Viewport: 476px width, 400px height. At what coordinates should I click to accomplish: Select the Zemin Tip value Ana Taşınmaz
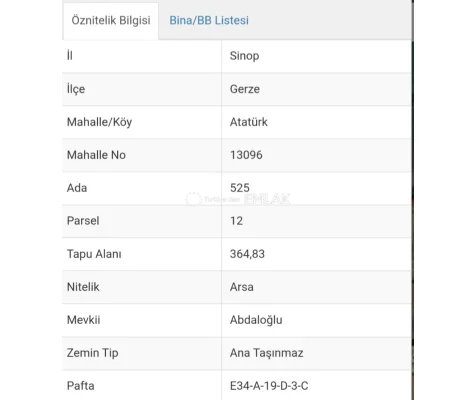[266, 353]
